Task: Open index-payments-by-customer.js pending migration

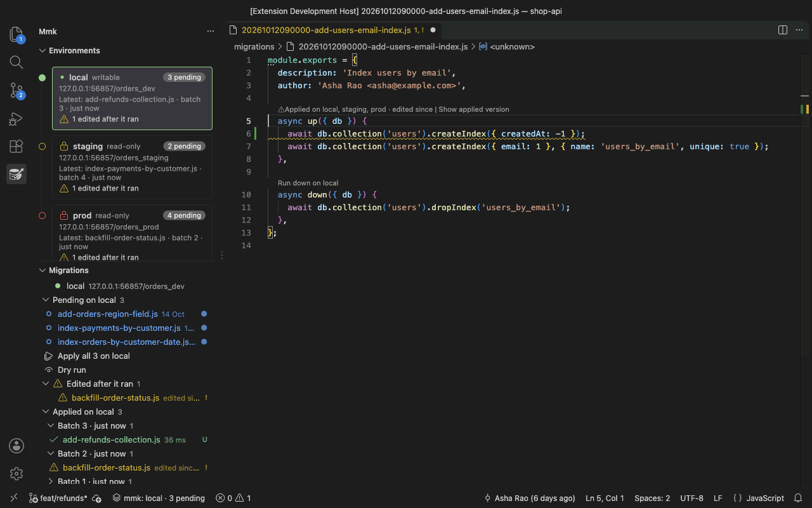Action: (x=119, y=328)
